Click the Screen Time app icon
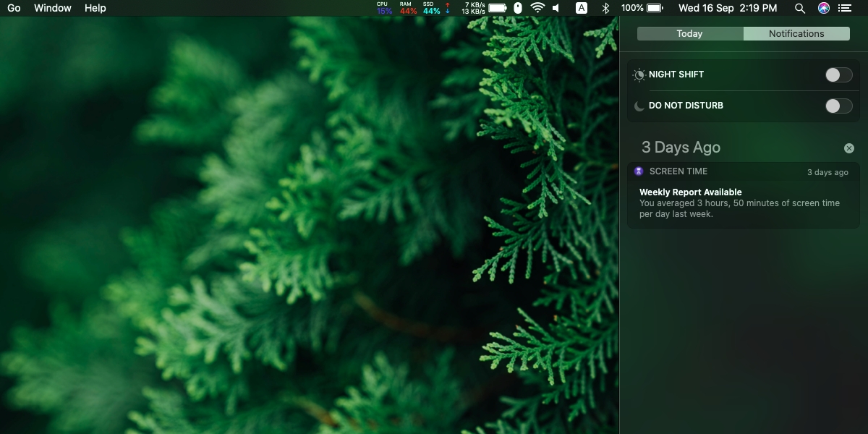 pyautogui.click(x=639, y=171)
